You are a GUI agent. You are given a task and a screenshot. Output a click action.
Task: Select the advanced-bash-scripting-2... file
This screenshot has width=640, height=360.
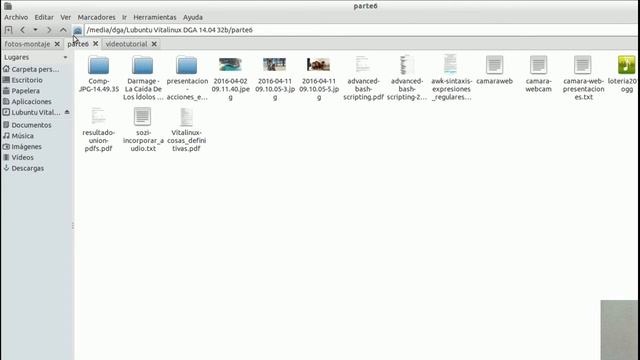point(407,65)
